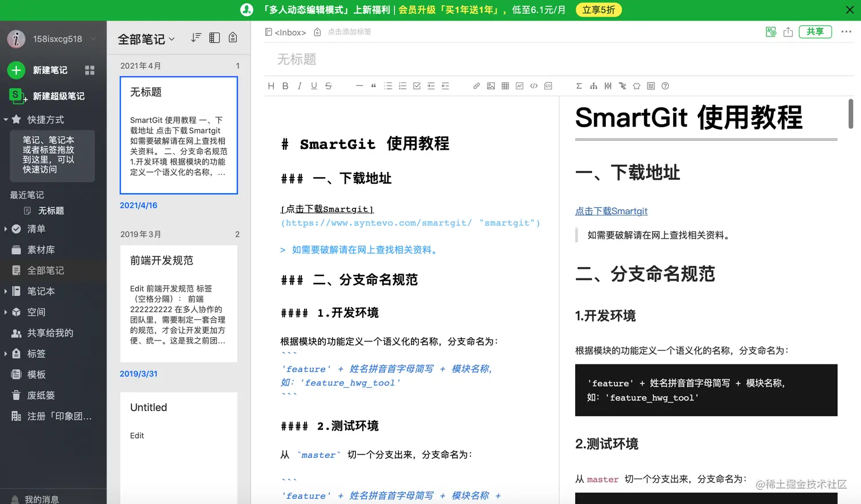861x504 pixels.
Task: Toggle the note list view layout icon
Action: 215,38
